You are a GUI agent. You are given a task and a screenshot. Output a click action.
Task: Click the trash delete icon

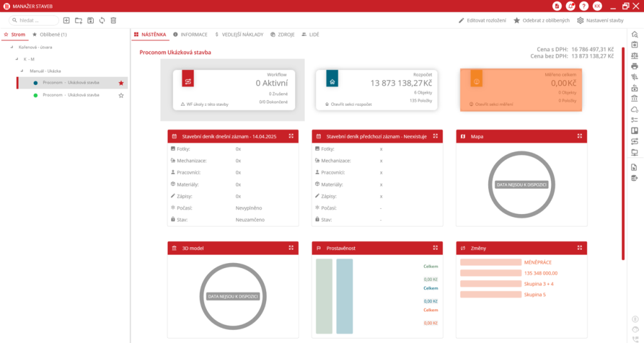pyautogui.click(x=113, y=20)
